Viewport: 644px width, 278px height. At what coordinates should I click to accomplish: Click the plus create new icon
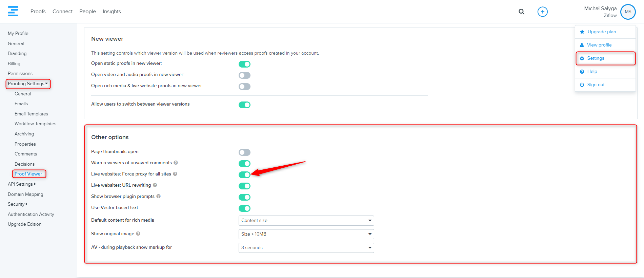(x=542, y=12)
